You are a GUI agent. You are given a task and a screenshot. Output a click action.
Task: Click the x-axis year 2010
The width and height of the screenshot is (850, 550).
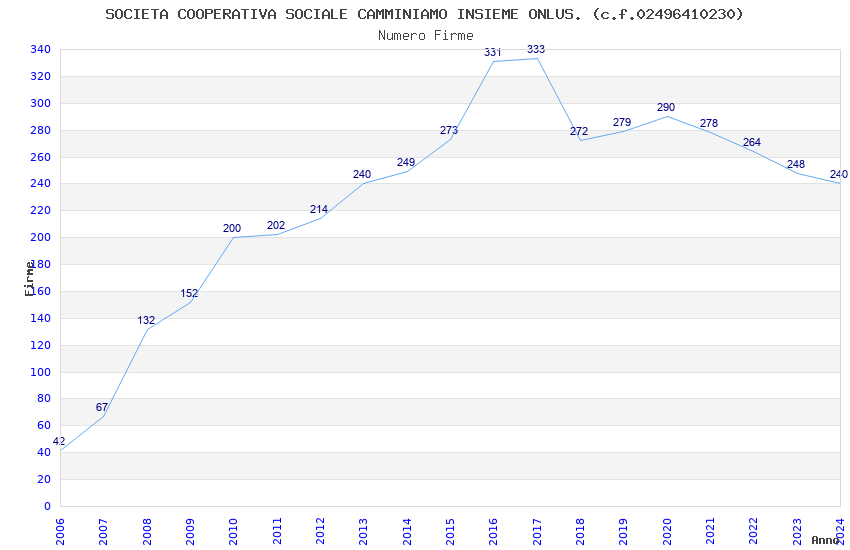coord(233,531)
